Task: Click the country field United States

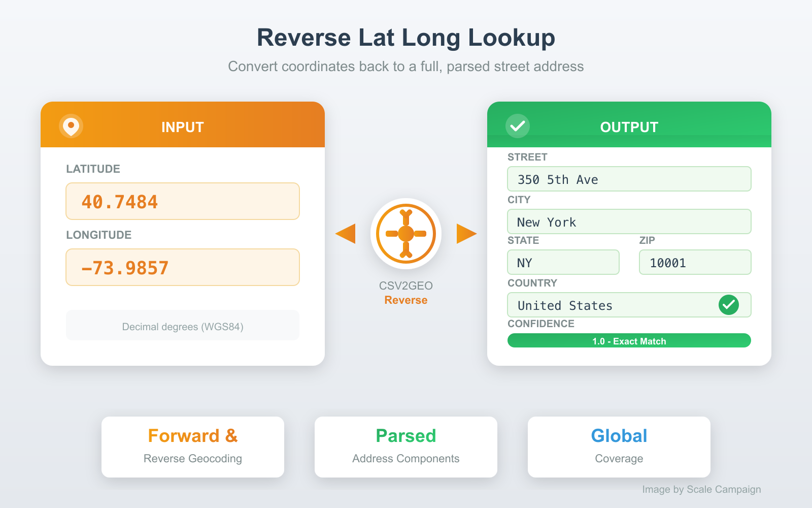Action: coord(629,305)
